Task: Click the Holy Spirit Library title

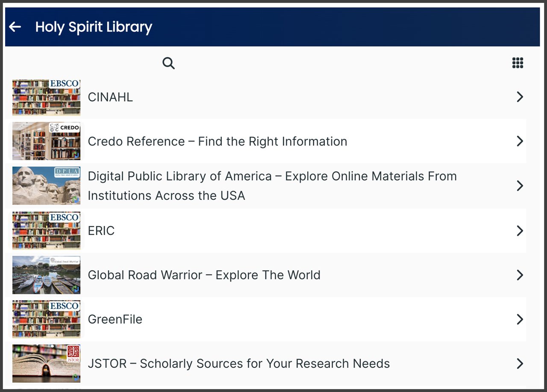Action: (x=94, y=27)
